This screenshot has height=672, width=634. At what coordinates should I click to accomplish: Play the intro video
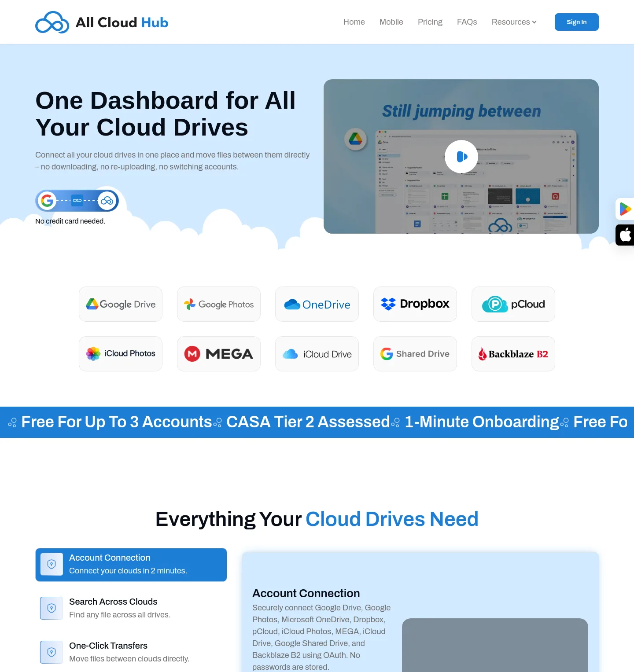click(461, 157)
